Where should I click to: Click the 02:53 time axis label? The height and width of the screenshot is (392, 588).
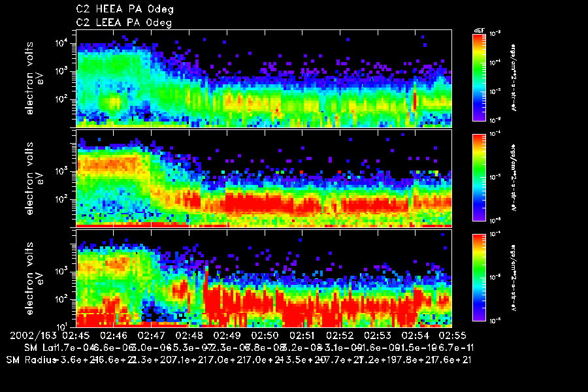point(378,335)
